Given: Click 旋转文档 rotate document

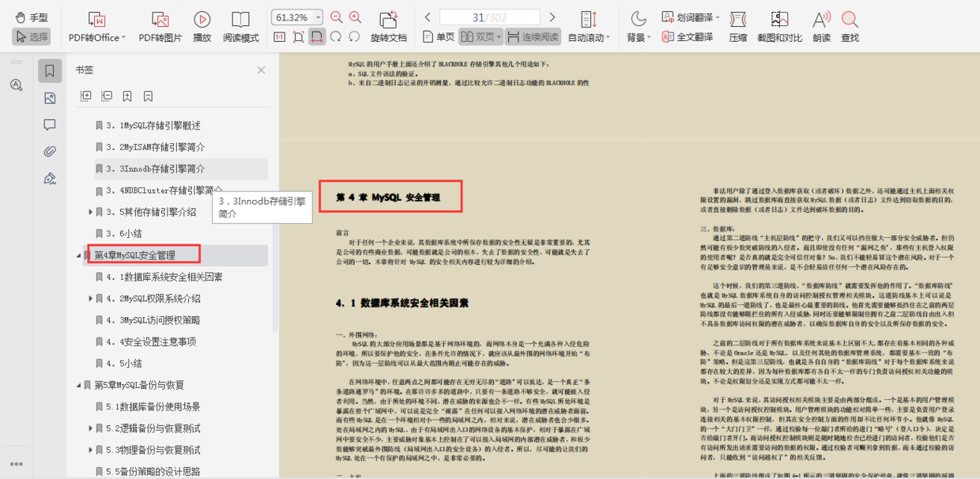Looking at the screenshot, I should tap(389, 27).
